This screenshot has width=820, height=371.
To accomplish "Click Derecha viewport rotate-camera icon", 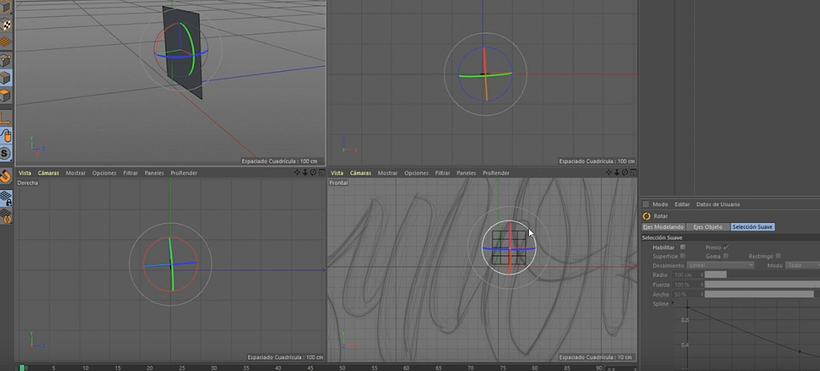I will click(313, 173).
